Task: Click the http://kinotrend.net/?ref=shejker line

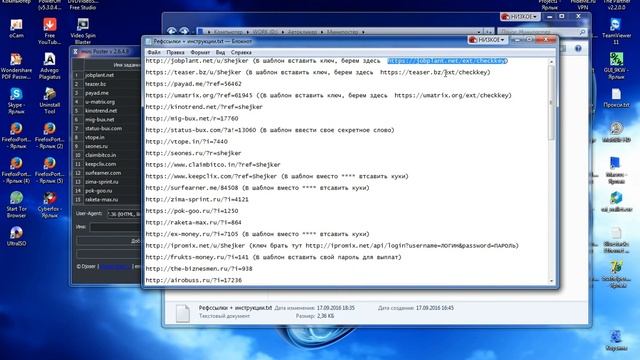Action: click(x=204, y=107)
